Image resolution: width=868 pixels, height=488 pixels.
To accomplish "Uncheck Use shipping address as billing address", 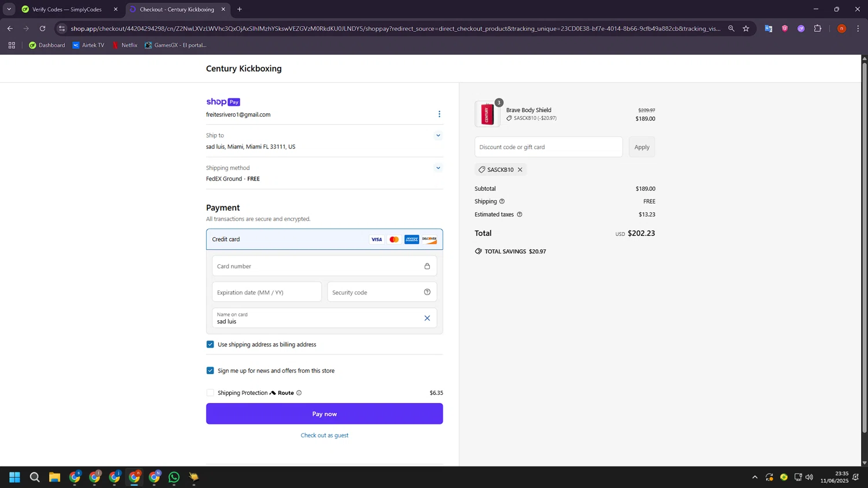I will (x=210, y=344).
